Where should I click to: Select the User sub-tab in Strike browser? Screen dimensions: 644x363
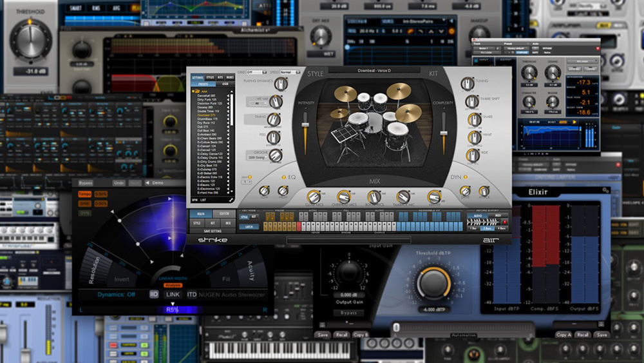pyautogui.click(x=225, y=84)
